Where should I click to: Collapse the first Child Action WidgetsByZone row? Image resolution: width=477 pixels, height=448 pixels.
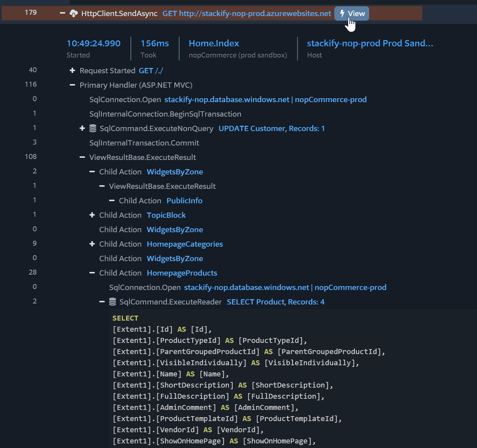pyautogui.click(x=92, y=172)
